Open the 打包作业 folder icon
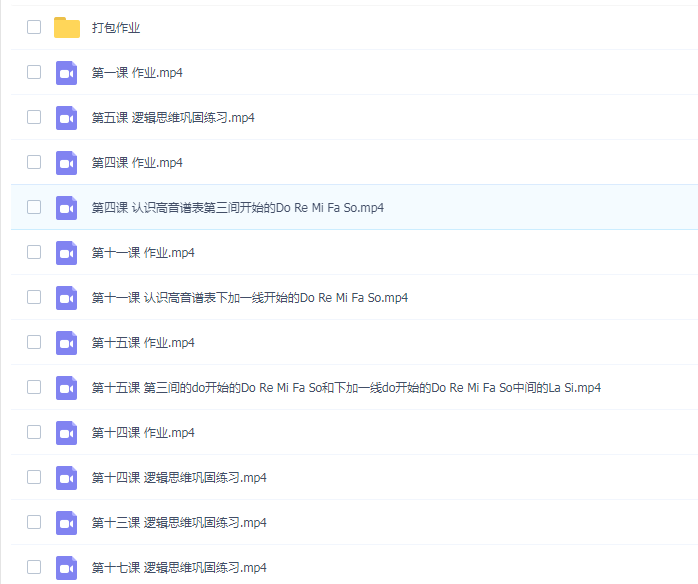 [67, 27]
